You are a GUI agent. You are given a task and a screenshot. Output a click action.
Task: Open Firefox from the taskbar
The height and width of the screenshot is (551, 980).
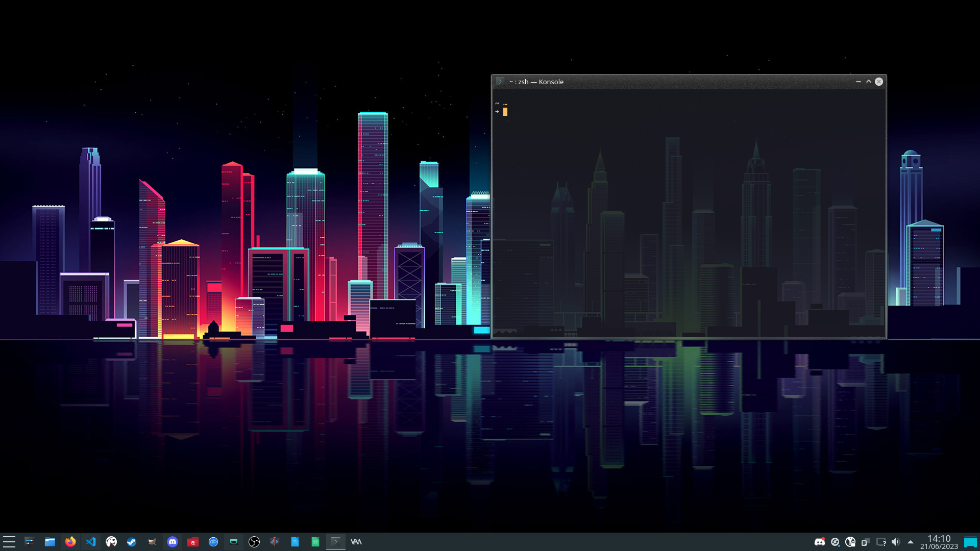(70, 542)
